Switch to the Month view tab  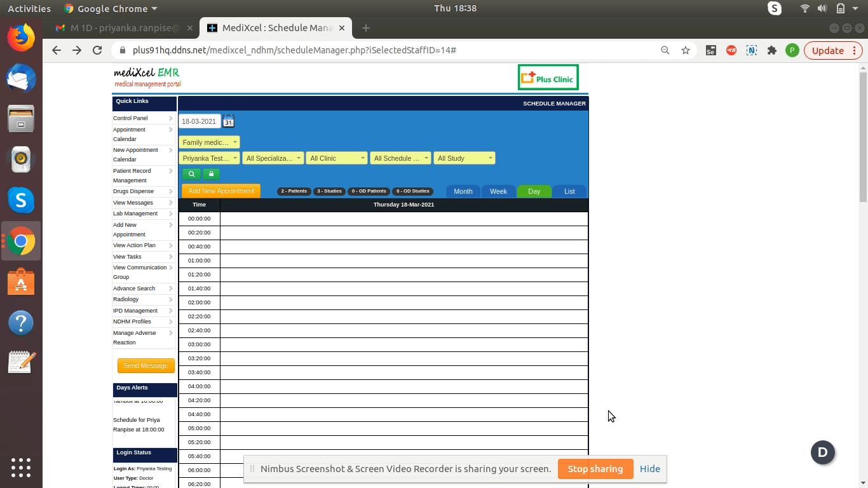463,191
